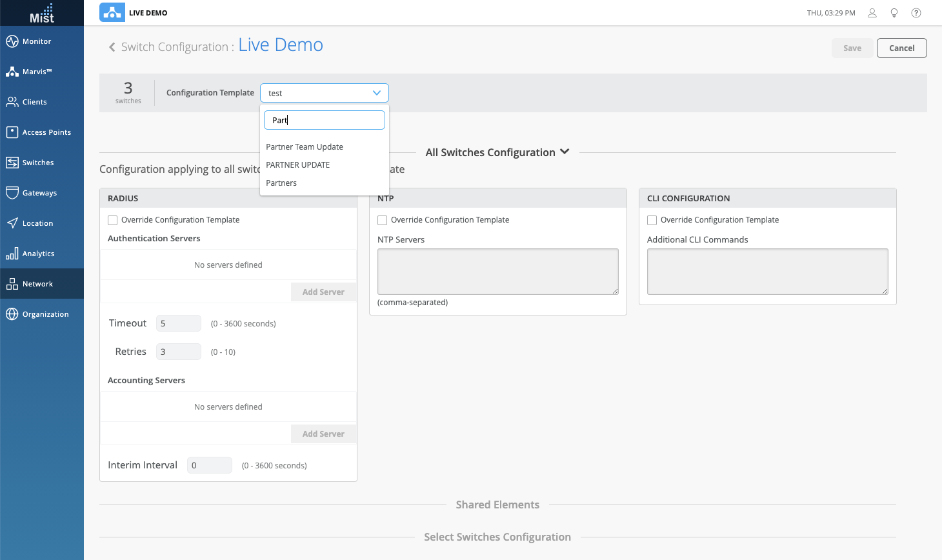Viewport: 942px width, 560px height.
Task: Check NTP Override Configuration Template box
Action: tap(383, 221)
